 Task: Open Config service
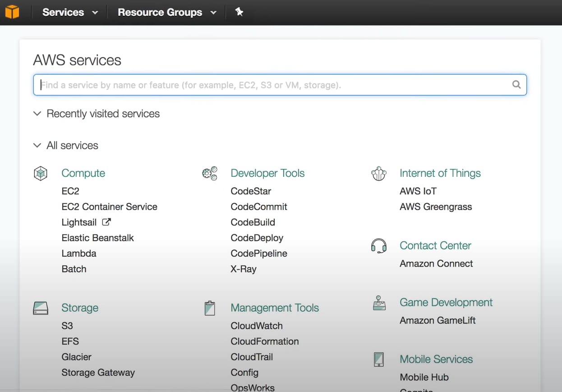point(244,373)
